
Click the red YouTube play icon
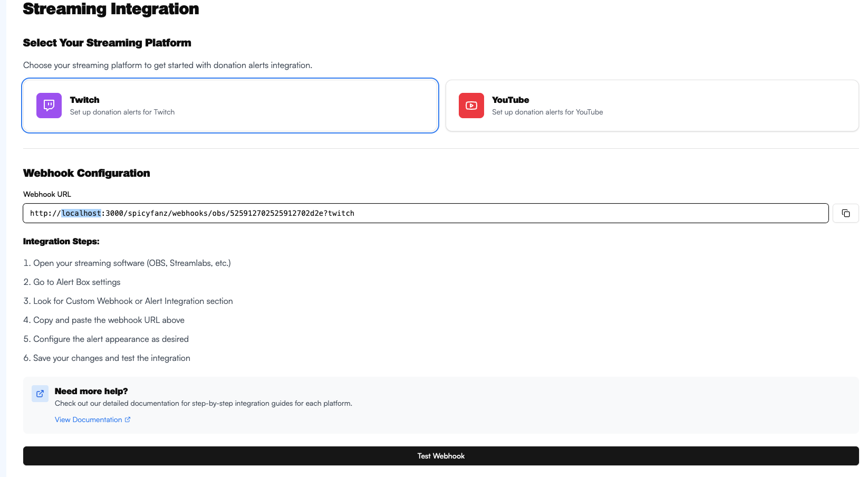coord(471,106)
